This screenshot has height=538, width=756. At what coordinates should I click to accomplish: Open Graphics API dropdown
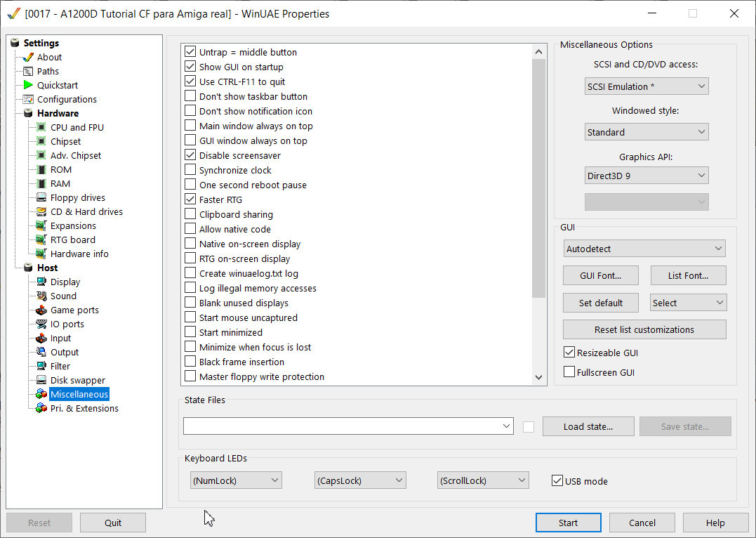646,176
